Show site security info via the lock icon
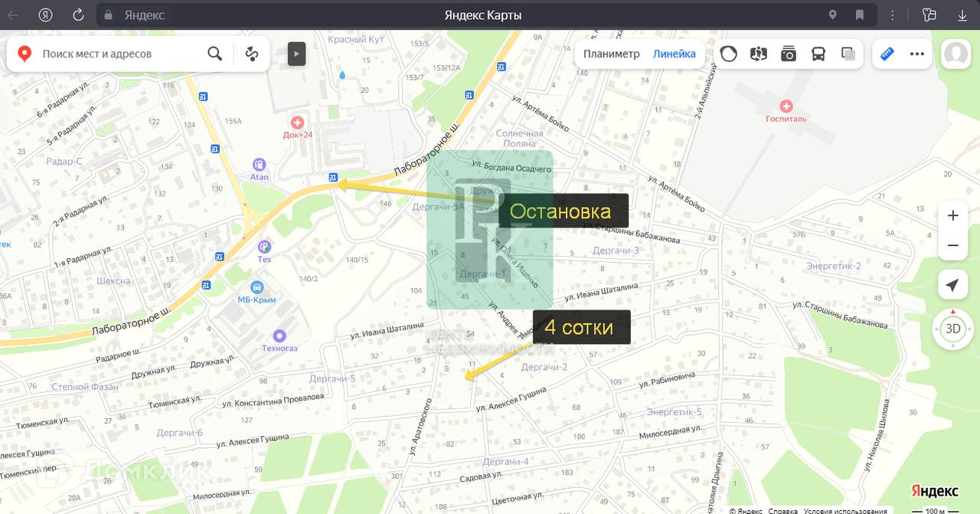This screenshot has width=980, height=514. coord(108,15)
